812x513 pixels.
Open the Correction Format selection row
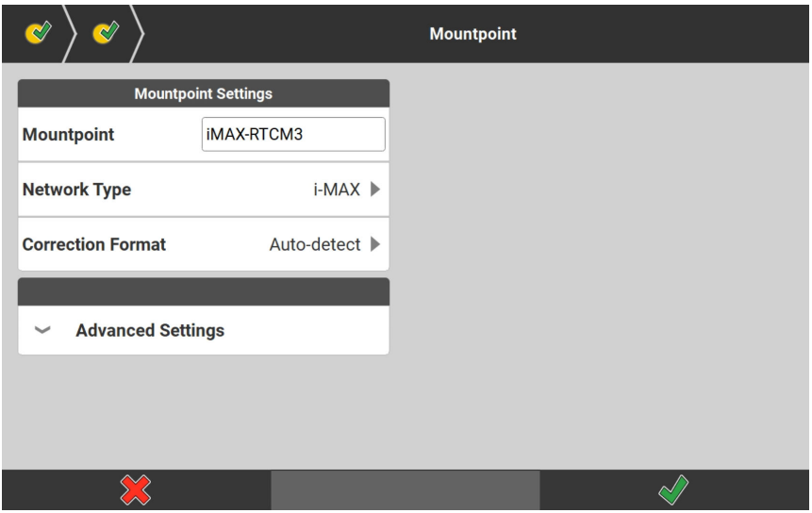[x=204, y=245]
